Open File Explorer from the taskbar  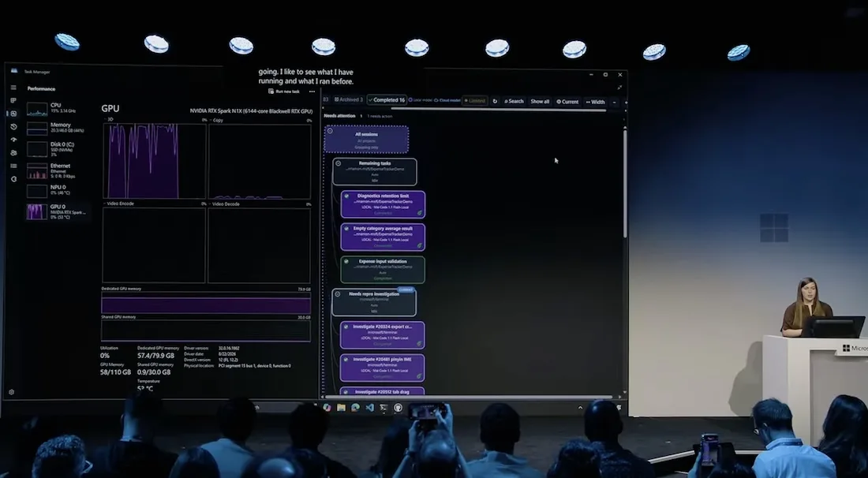pos(341,408)
